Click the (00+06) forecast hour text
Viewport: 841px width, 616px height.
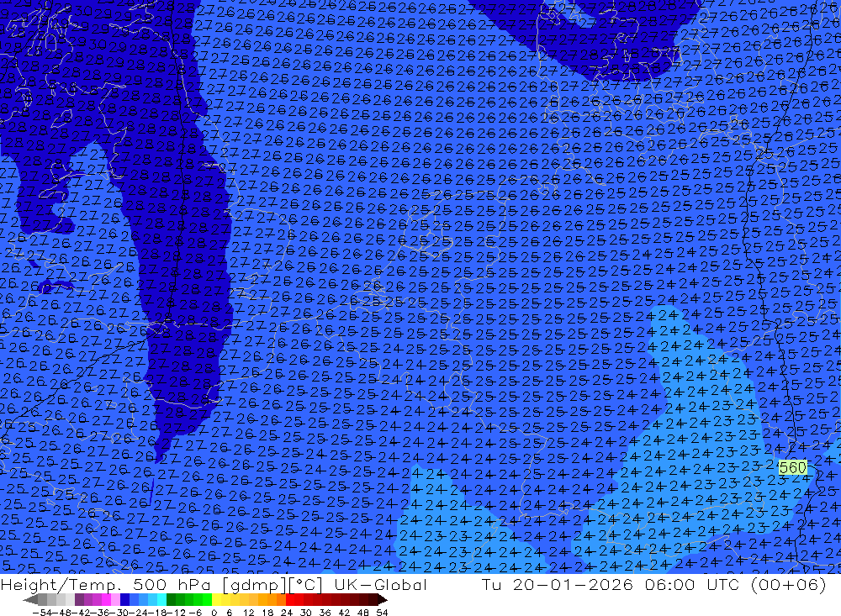[789, 584]
